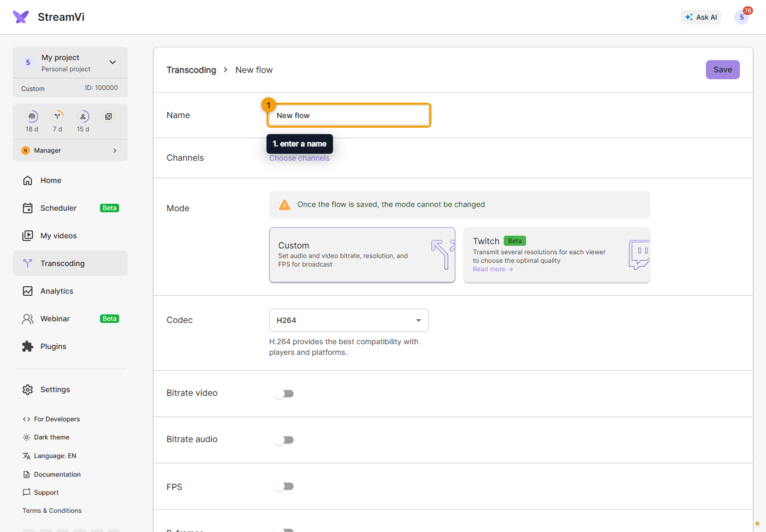Click the My videos play icon
Image resolution: width=766 pixels, height=532 pixels.
tap(28, 236)
